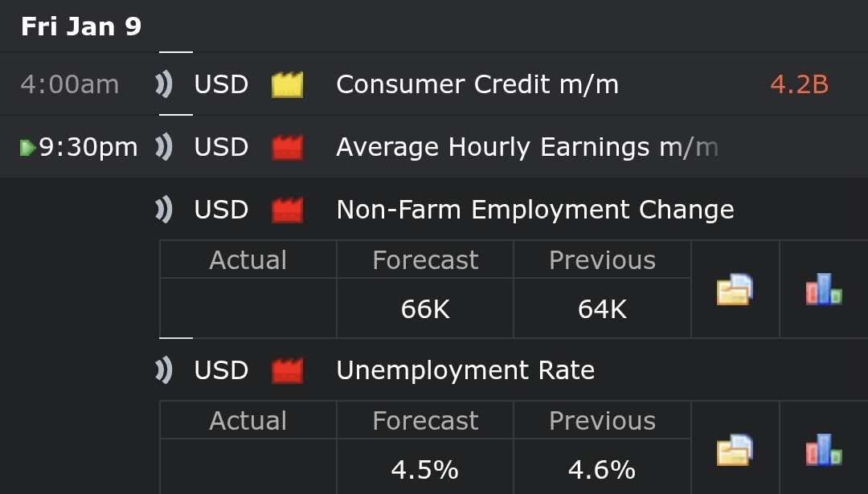Image resolution: width=868 pixels, height=494 pixels.
Task: Expand the Consumer Credit m/m event
Action: coord(477,84)
